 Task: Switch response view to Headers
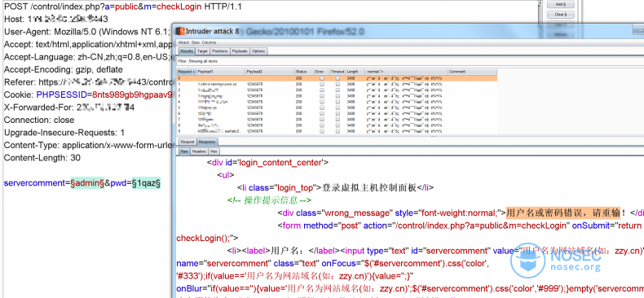[199, 151]
